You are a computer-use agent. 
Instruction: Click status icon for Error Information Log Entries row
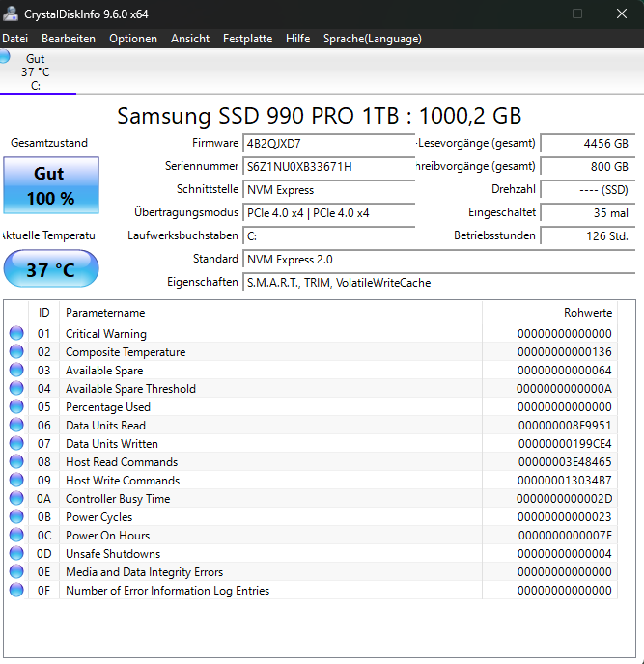coord(16,590)
